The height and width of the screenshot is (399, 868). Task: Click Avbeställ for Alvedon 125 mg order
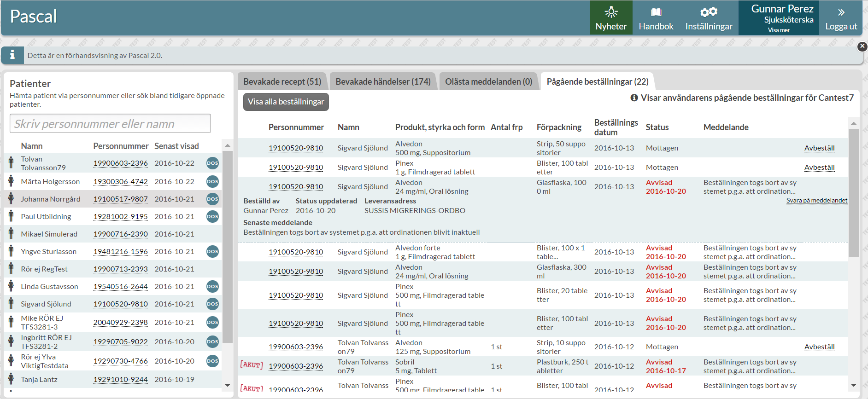pos(819,347)
